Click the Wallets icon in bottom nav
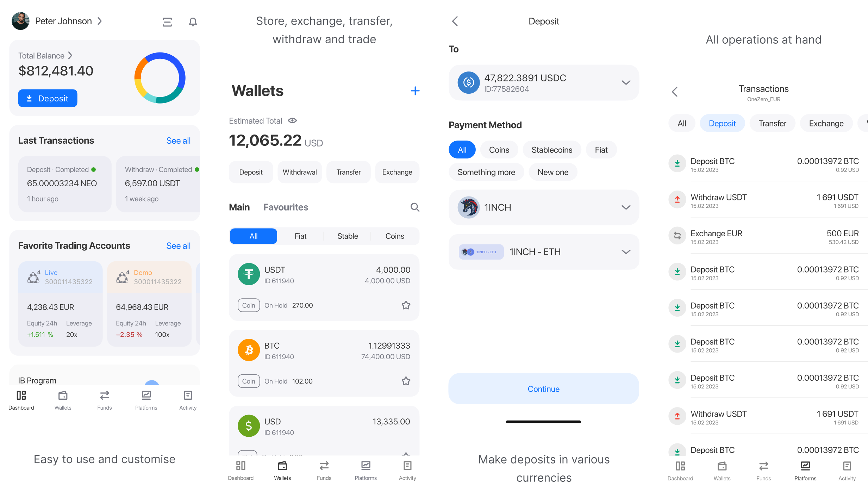This screenshot has width=868, height=498. click(63, 400)
